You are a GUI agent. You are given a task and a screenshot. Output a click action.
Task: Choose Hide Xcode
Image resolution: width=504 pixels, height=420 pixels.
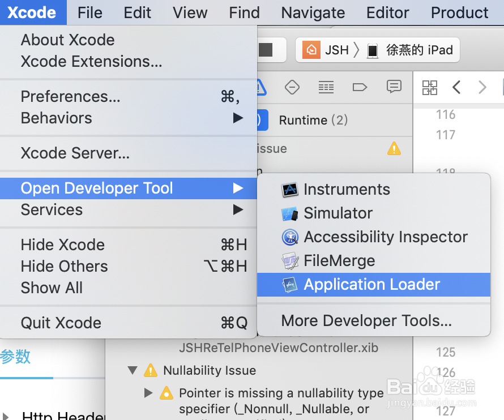pyautogui.click(x=129, y=245)
